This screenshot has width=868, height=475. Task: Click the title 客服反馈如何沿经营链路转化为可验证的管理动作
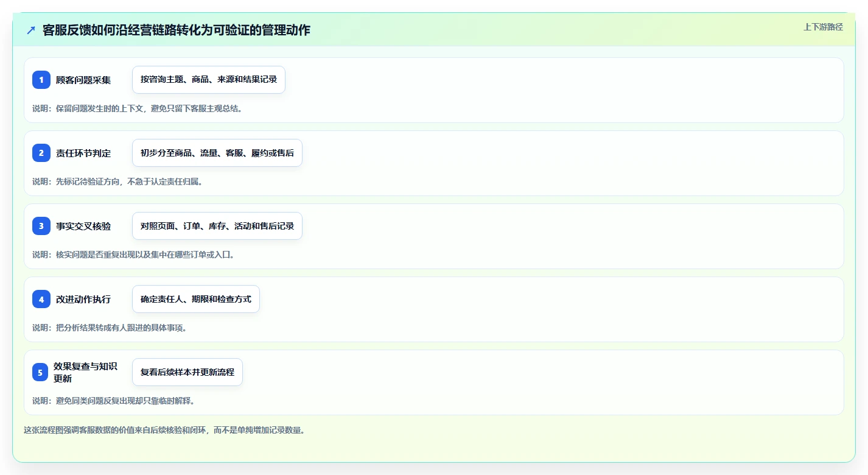[x=177, y=30]
